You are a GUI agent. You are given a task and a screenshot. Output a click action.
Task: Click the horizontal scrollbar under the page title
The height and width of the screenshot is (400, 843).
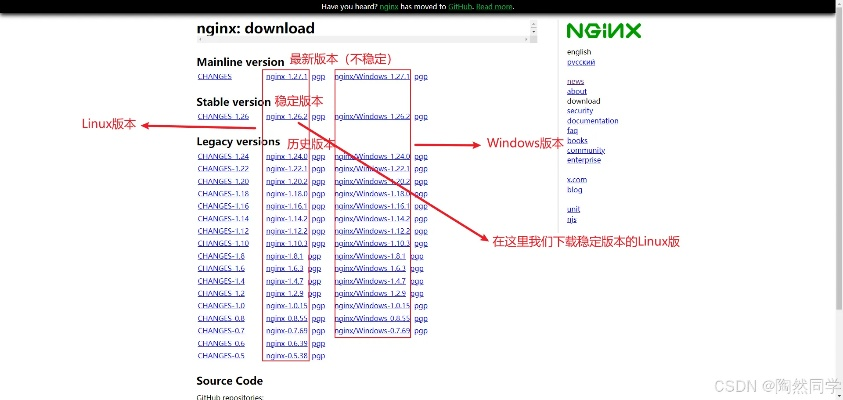(362, 39)
